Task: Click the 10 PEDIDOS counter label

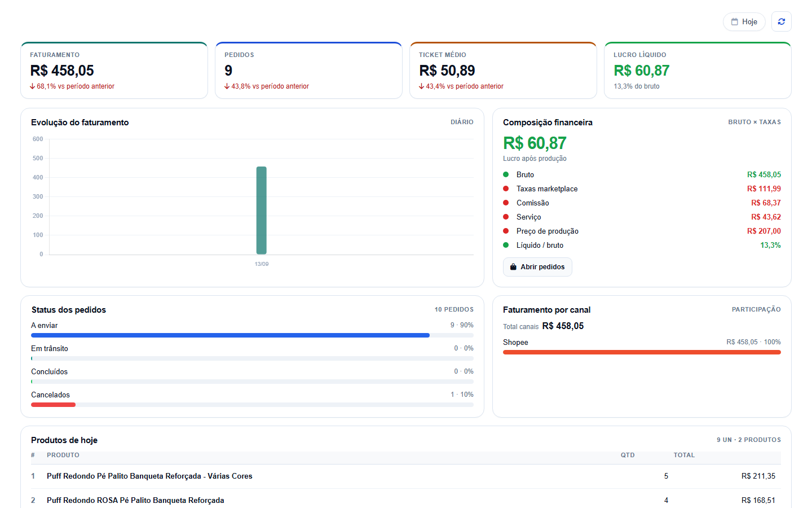Action: point(454,309)
